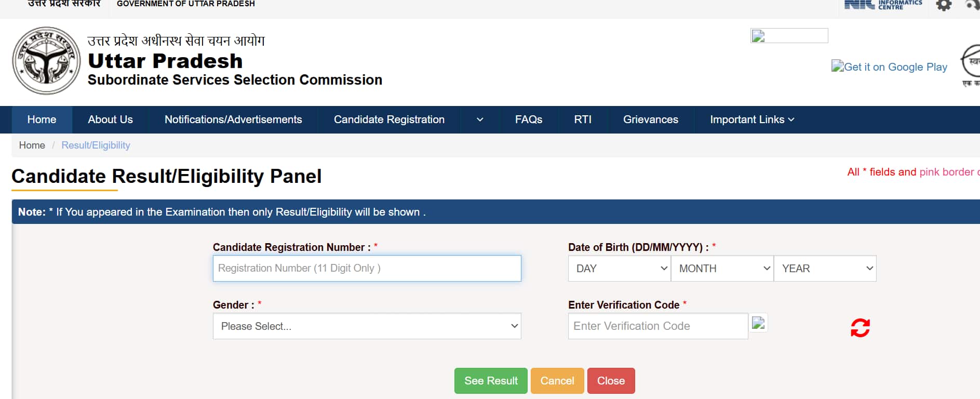The width and height of the screenshot is (980, 399).
Task: Open the Gender Please Select dropdown
Action: [x=367, y=326]
